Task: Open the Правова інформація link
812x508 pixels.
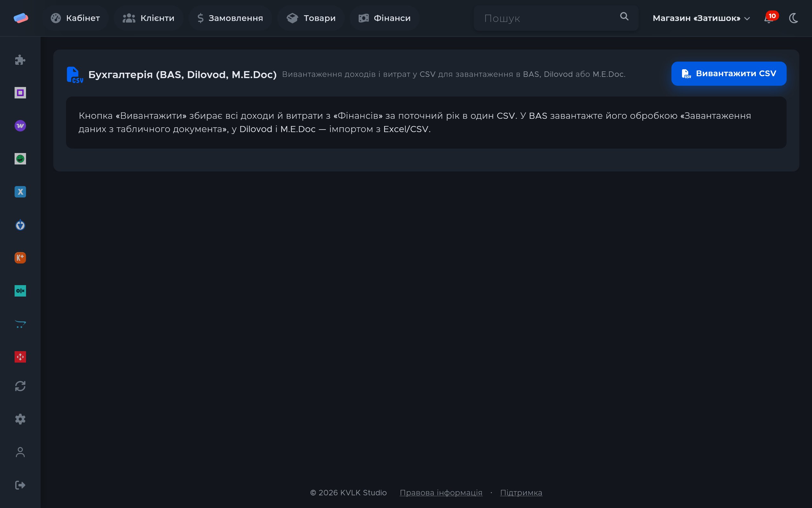Action: (441, 492)
